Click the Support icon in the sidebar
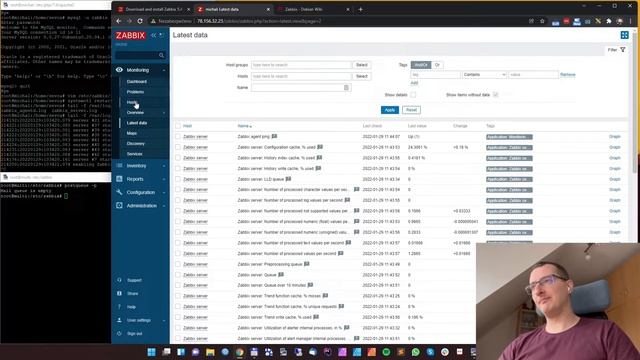Viewport: 640px width, 360px height. pos(119,280)
